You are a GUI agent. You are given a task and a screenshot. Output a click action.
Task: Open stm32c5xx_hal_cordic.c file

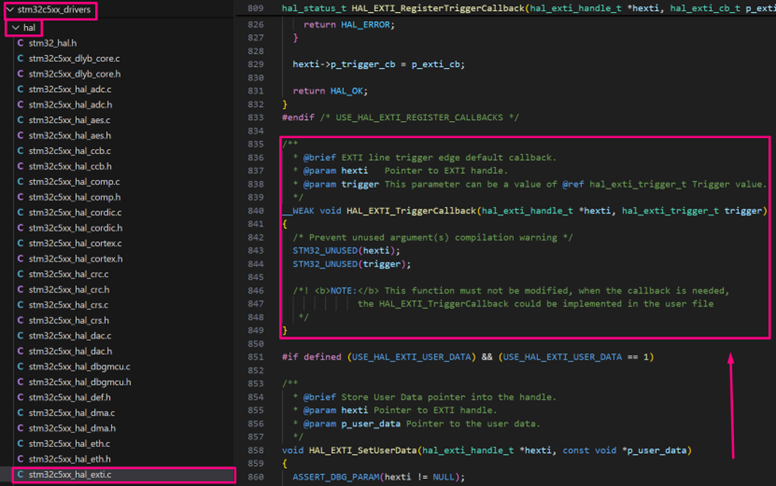tap(75, 212)
